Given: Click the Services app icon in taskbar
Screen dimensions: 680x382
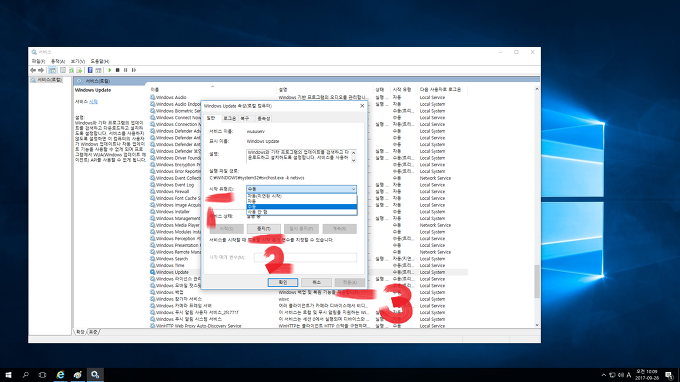Looking at the screenshot, I should (95, 375).
